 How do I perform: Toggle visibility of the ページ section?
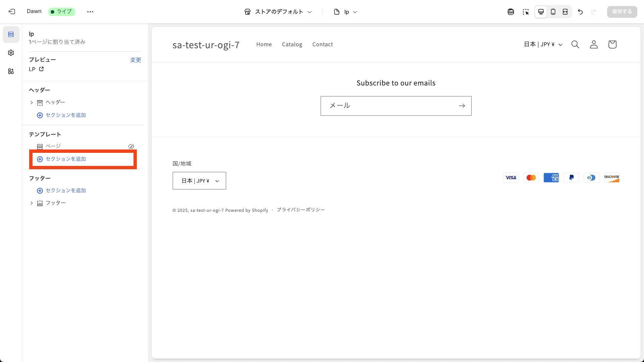pos(131,146)
